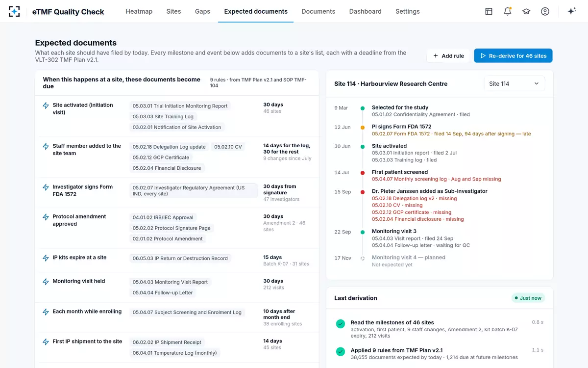The image size is (588, 368).
Task: Click 'Dr. Pieter Janssen added as Sub-Investigator'
Action: pos(430,191)
